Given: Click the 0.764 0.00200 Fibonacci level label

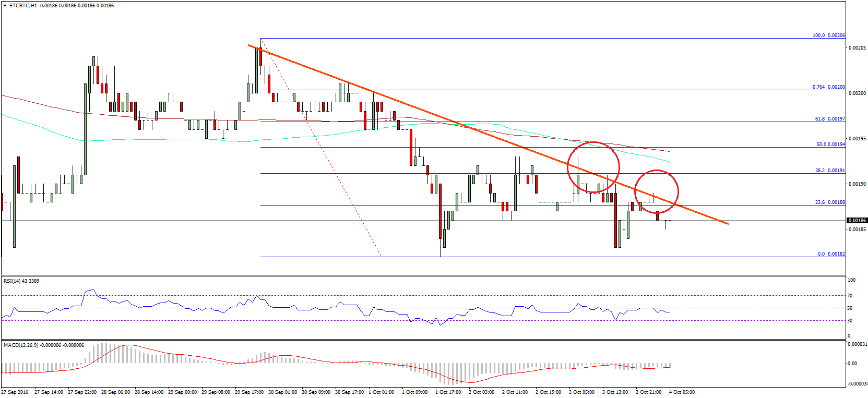Looking at the screenshot, I should tap(829, 87).
